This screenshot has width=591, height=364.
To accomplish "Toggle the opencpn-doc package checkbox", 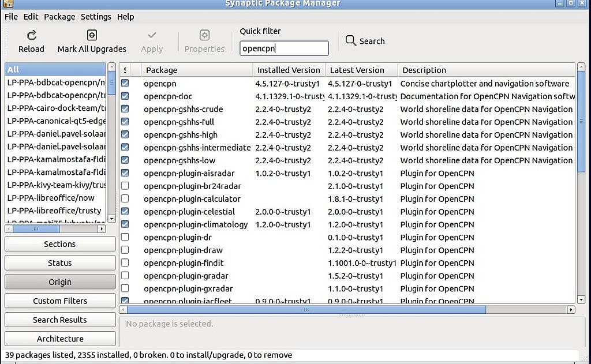I will click(125, 96).
